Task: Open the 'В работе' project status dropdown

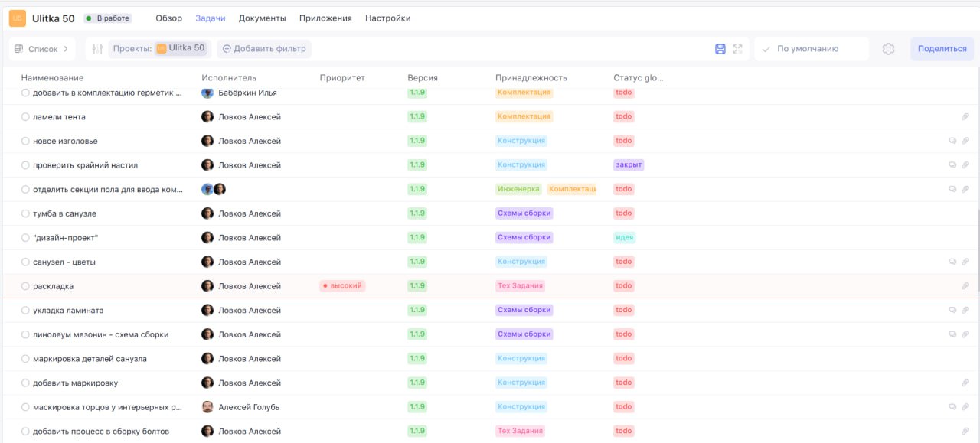Action: [107, 18]
